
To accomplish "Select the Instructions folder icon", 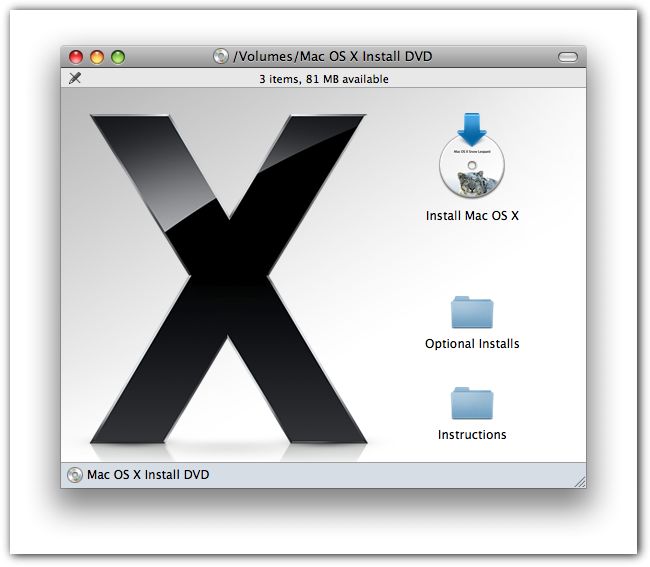I will click(472, 403).
